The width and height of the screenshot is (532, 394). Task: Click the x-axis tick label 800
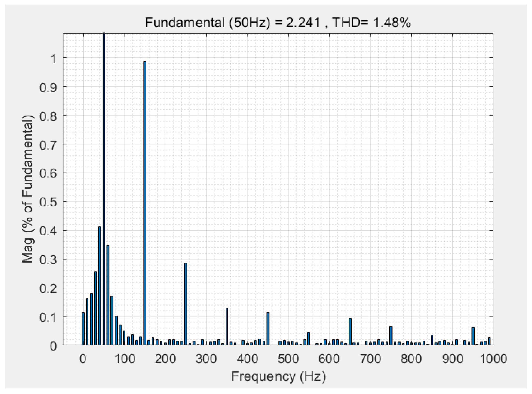(x=411, y=359)
